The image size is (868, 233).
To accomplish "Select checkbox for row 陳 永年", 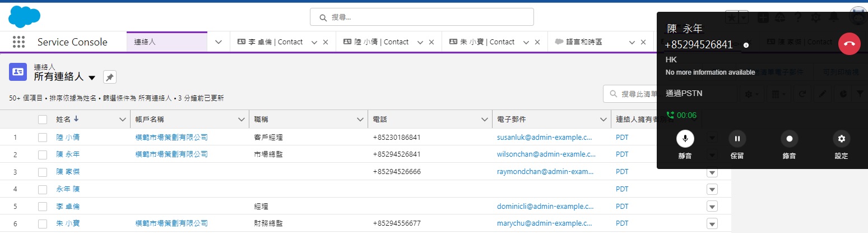I will [43, 154].
